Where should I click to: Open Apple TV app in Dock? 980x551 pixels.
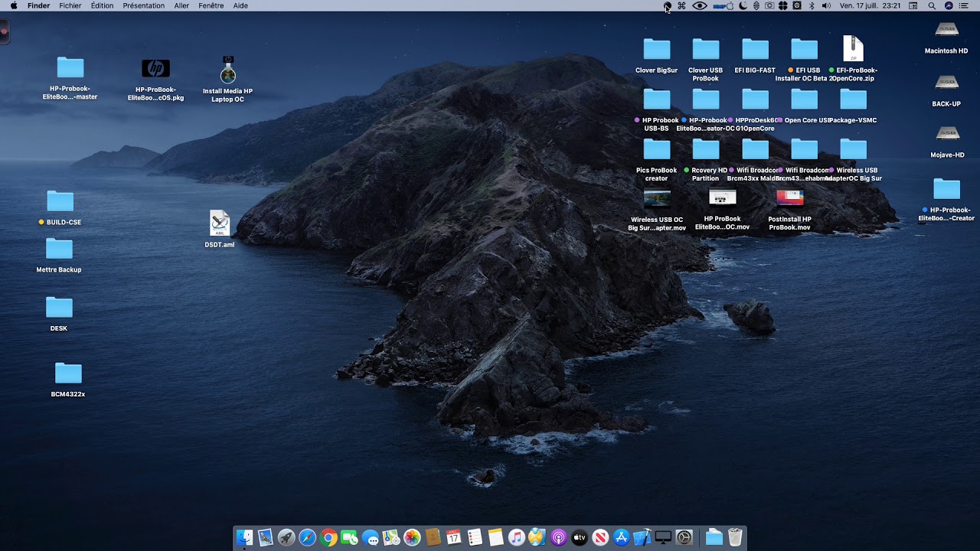[x=580, y=537]
